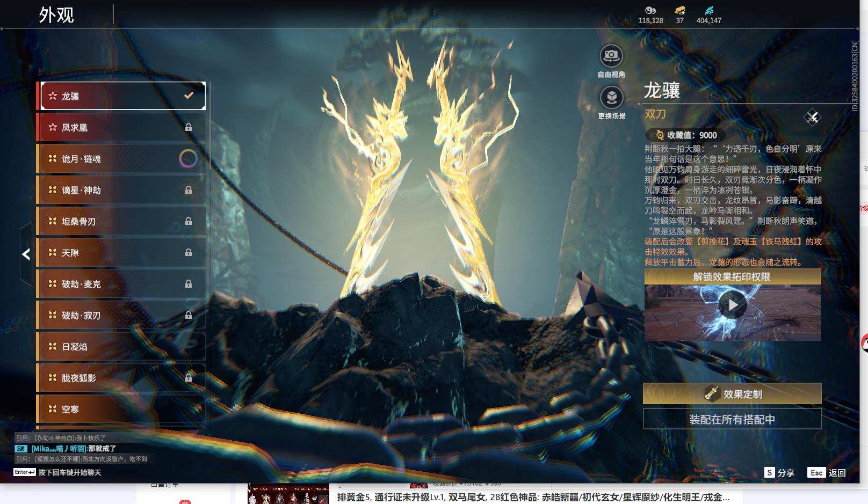868x504 pixels.
Task: Go back with Esc 返回 button
Action: [x=827, y=472]
